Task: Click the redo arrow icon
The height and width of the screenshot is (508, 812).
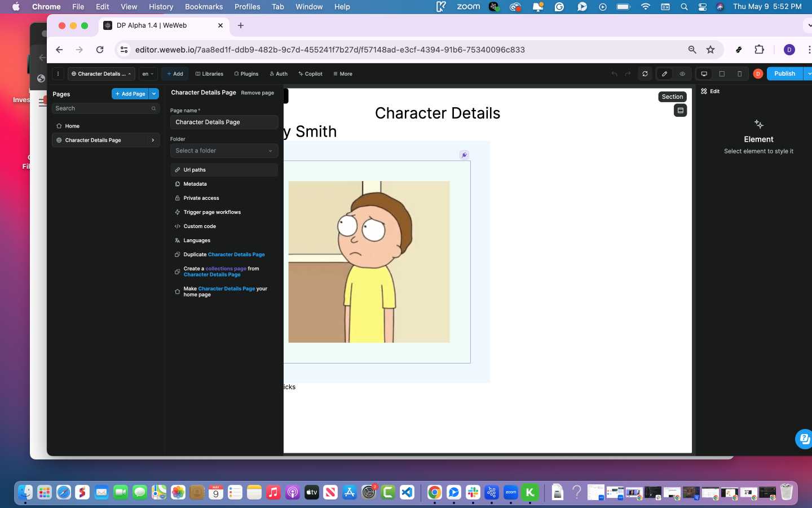Action: pos(628,74)
